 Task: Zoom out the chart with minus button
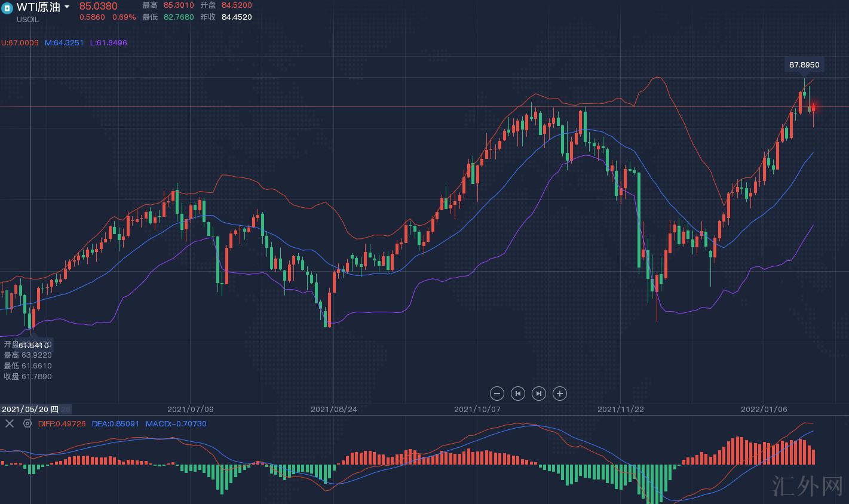[x=497, y=394]
